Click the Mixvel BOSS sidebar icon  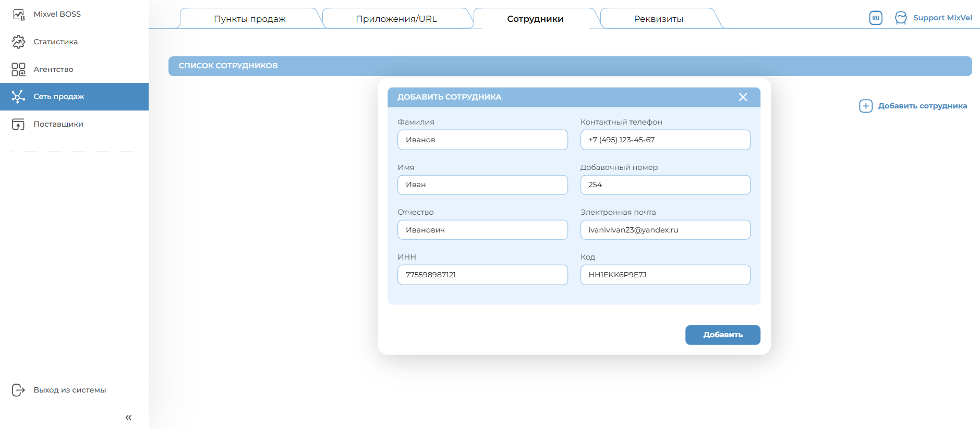18,15
